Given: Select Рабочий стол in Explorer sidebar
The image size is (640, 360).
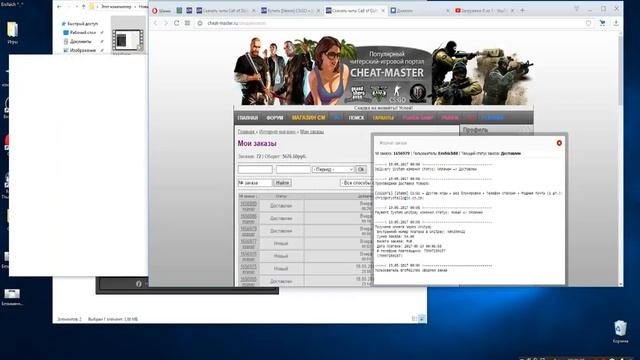Looking at the screenshot, I should (83, 32).
